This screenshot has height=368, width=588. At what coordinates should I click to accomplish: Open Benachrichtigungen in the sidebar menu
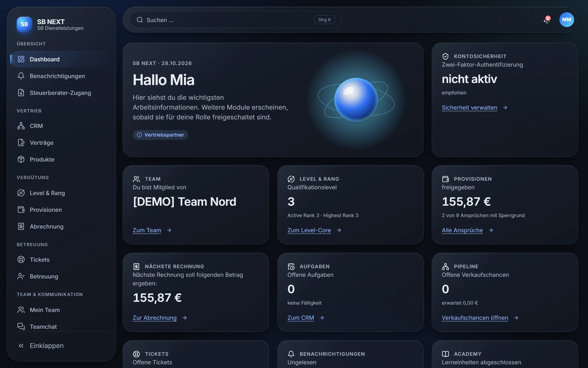pyautogui.click(x=61, y=76)
